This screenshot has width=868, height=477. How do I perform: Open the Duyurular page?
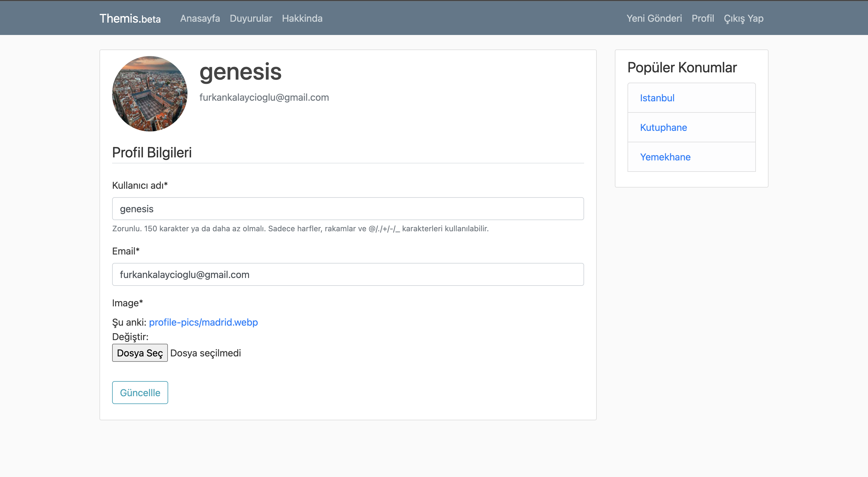click(x=251, y=18)
